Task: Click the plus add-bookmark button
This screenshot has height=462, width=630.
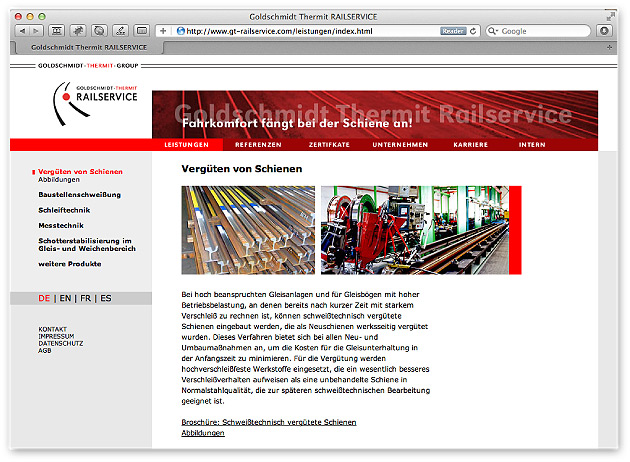Action: tap(163, 31)
